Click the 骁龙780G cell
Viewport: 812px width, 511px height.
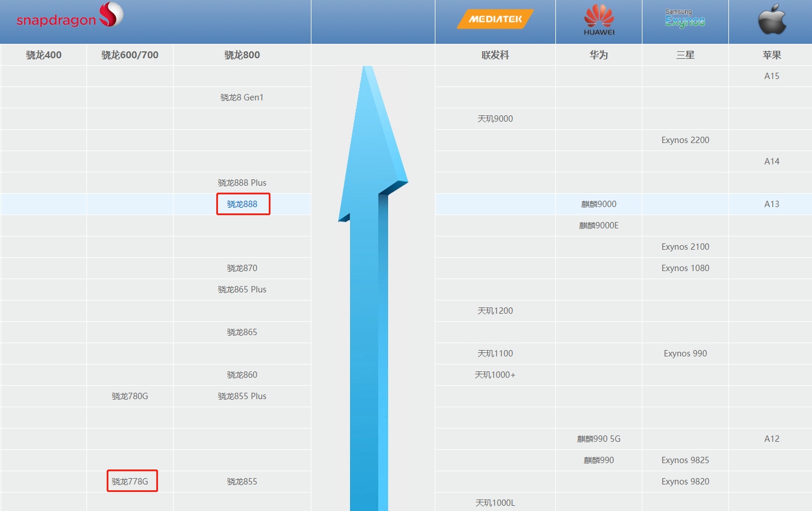[x=130, y=396]
